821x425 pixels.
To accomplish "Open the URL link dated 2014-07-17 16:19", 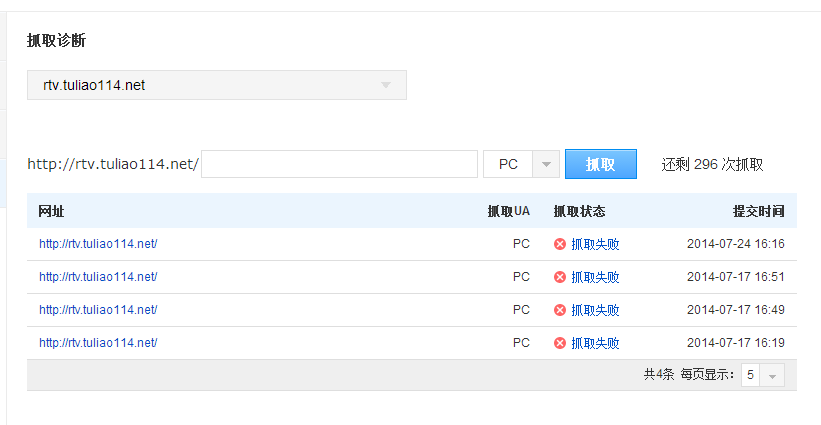I will 98,343.
